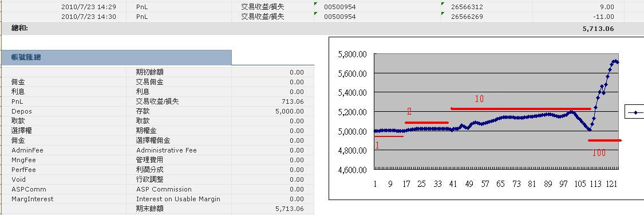Select the 存款 value 5,000.00 cell
This screenshot has width=644, height=215.
click(x=290, y=111)
